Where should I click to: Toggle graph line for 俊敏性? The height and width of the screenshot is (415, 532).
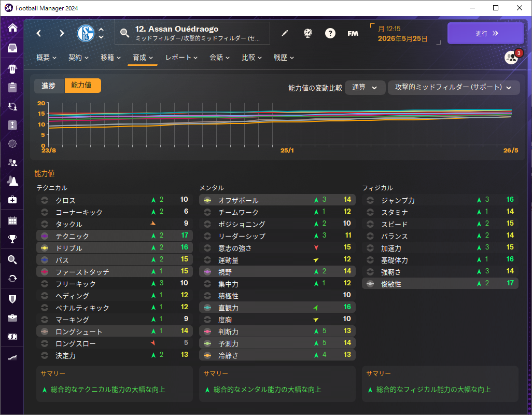click(x=370, y=284)
